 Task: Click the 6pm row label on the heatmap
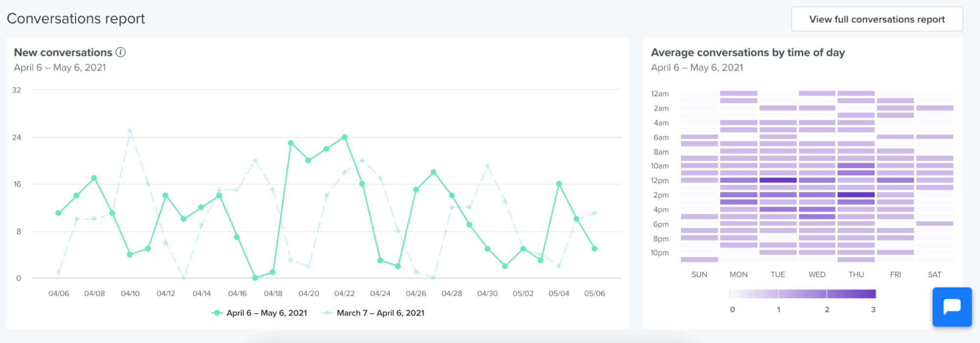tap(661, 224)
